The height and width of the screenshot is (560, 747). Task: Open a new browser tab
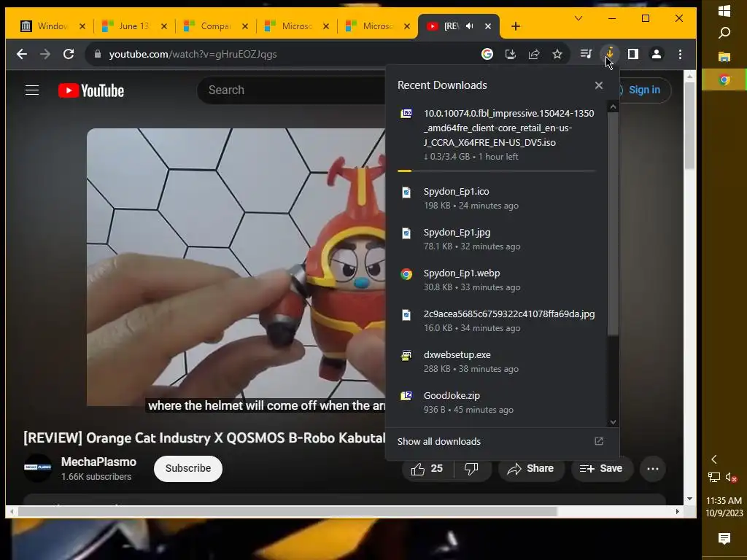point(516,26)
